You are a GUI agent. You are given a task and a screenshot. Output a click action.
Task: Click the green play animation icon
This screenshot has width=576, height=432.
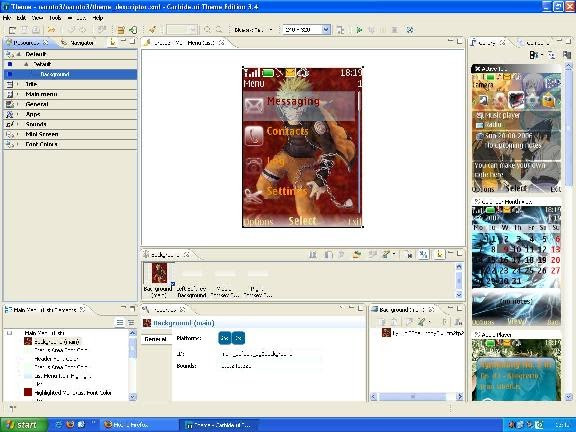(x=359, y=30)
